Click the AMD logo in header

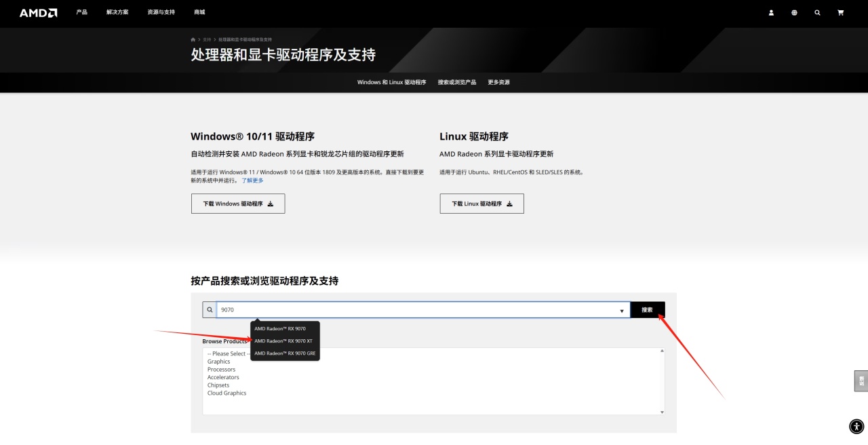pos(38,13)
